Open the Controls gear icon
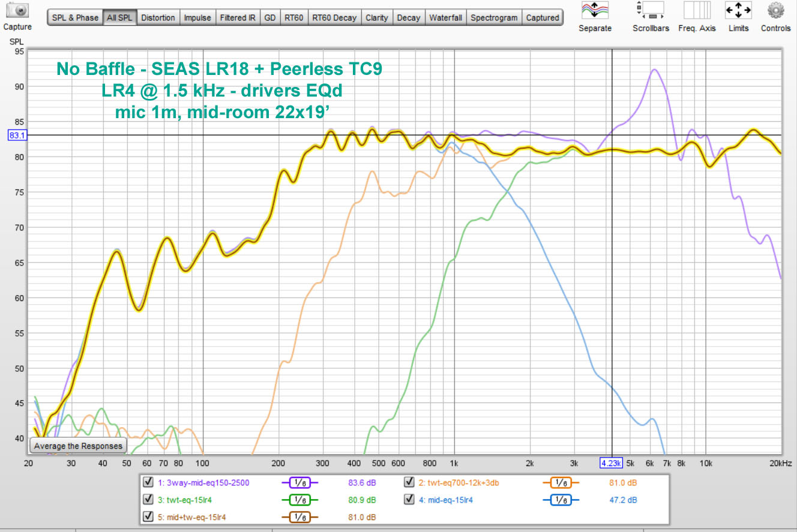 coord(775,10)
